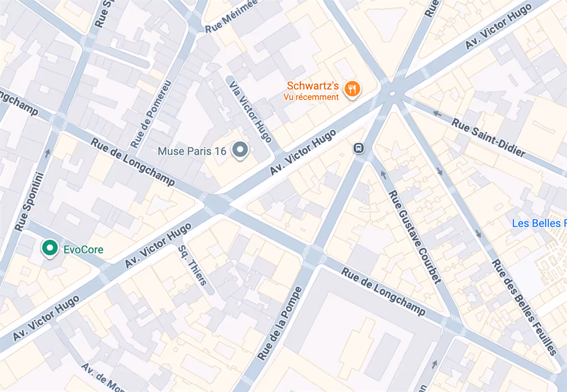The width and height of the screenshot is (567, 392).
Task: Click the Rue de Pomereu street label
Action: coord(151,114)
